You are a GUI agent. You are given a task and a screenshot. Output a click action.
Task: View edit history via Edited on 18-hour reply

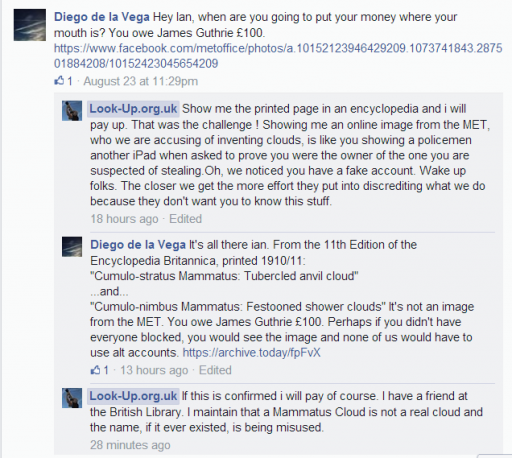click(185, 219)
